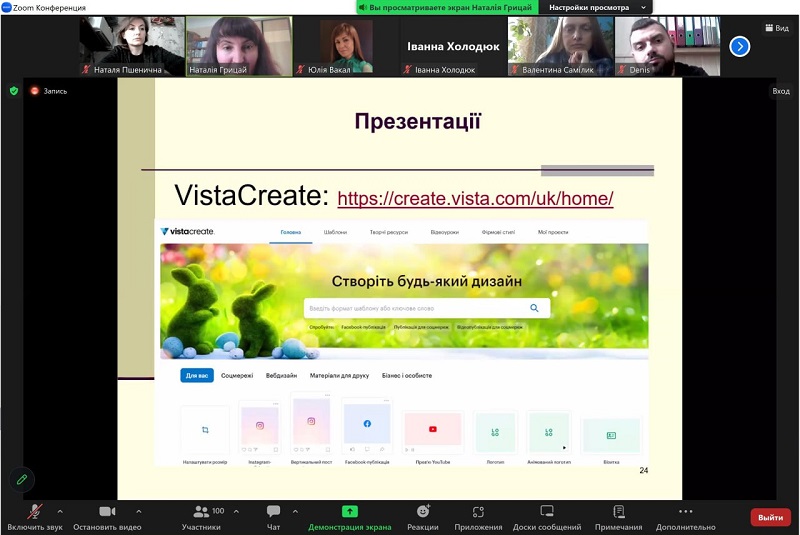Select Бізнес і особисте category
The image size is (800, 535).
tap(407, 375)
